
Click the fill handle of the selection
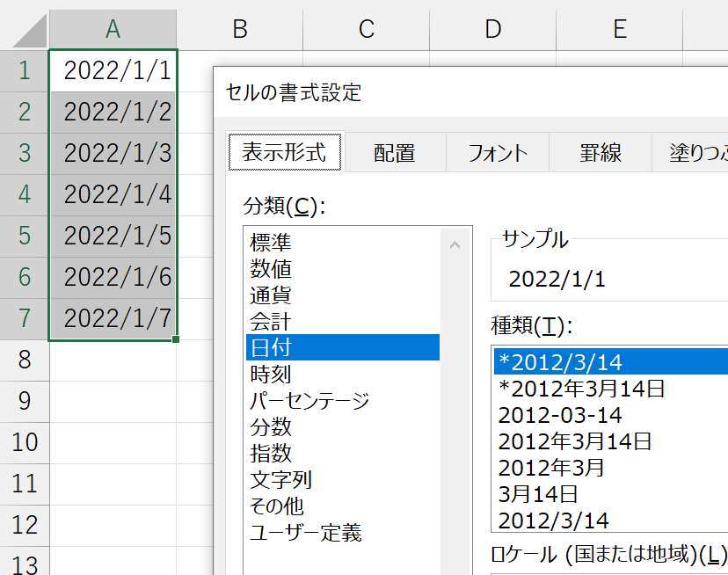pos(176,339)
